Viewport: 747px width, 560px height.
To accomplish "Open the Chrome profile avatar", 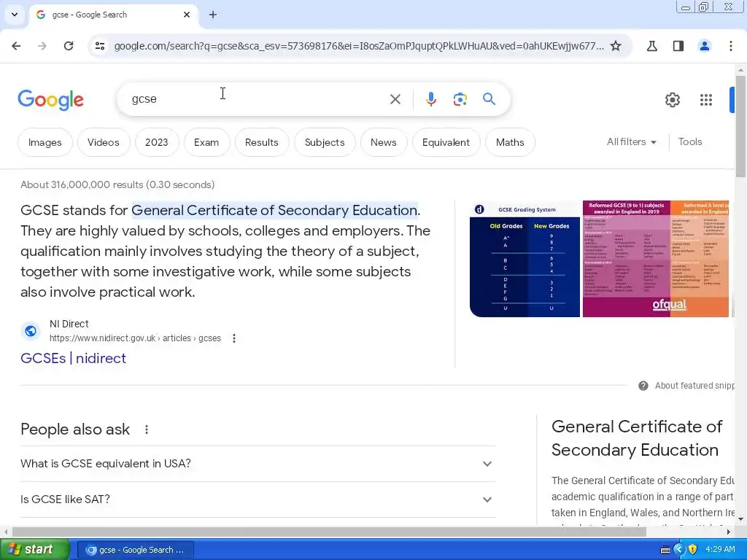I will tap(704, 46).
